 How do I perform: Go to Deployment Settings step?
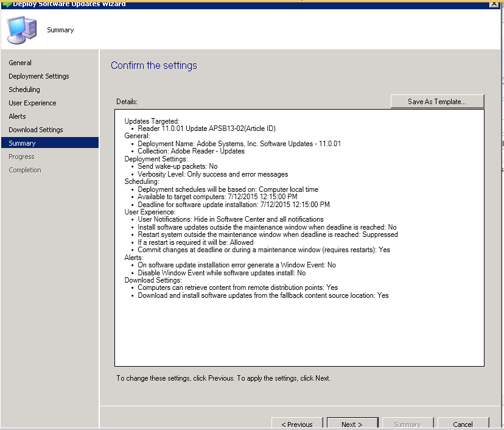(x=39, y=76)
